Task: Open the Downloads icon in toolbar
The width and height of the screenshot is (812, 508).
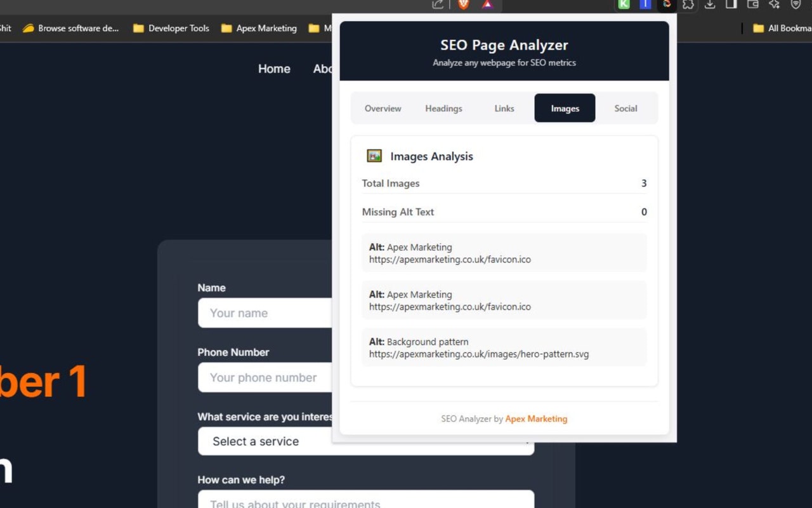Action: click(x=710, y=4)
